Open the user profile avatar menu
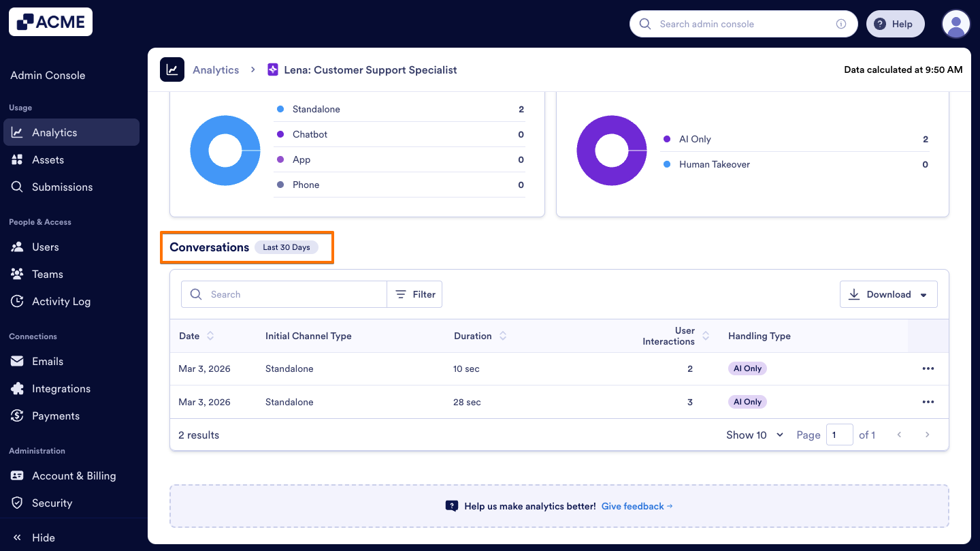 (955, 24)
